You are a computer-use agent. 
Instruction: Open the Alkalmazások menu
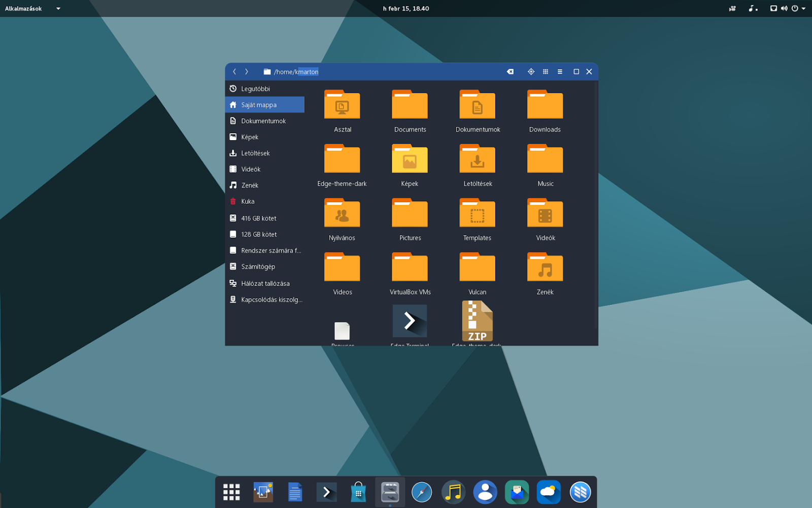click(24, 8)
